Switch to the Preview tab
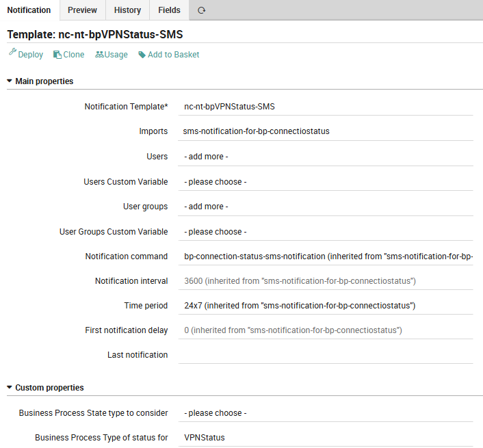This screenshot has height=448, width=483. click(x=82, y=10)
